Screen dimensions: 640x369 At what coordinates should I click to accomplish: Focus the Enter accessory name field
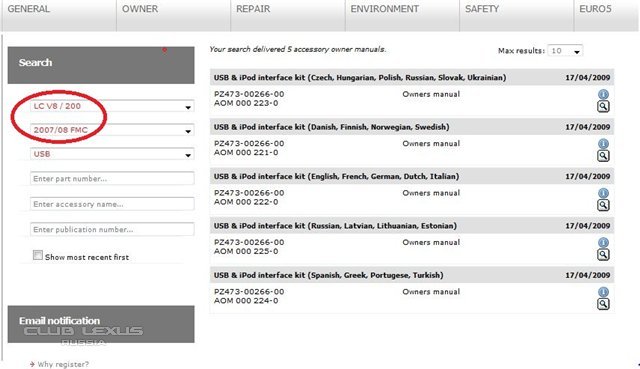tap(112, 204)
